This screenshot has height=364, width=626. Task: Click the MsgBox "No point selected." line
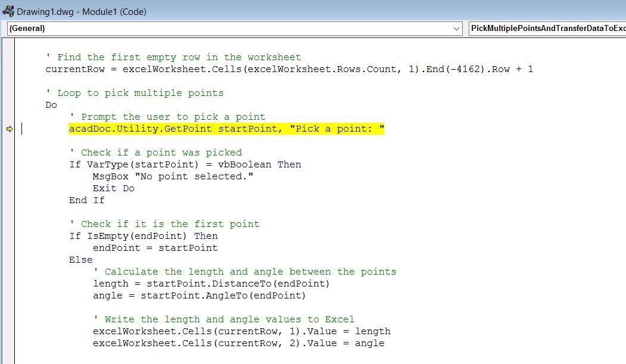point(173,176)
